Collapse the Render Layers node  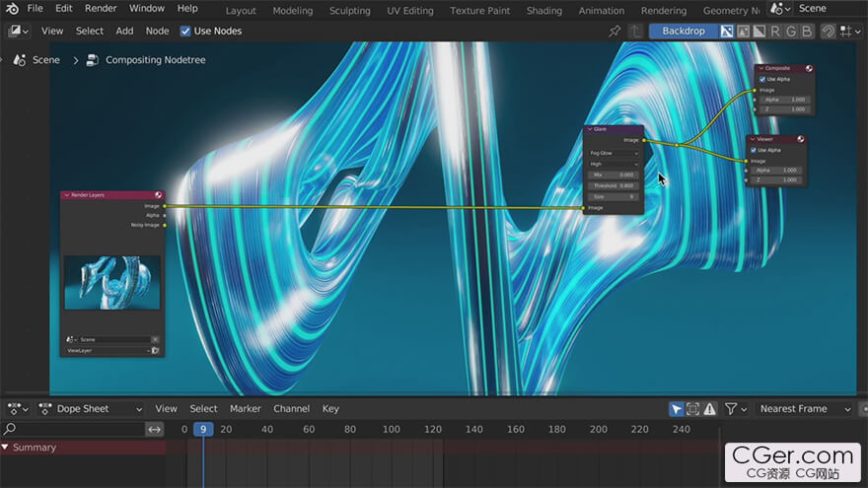[x=66, y=195]
